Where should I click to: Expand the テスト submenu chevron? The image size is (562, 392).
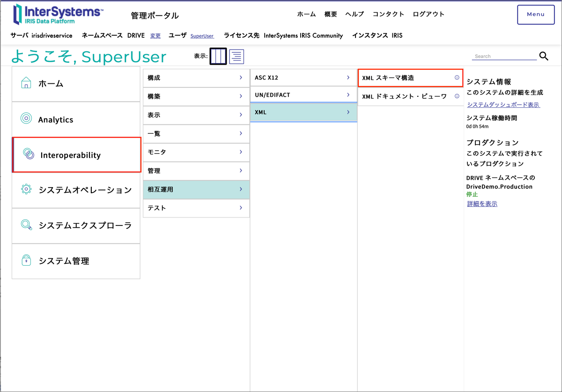(241, 208)
